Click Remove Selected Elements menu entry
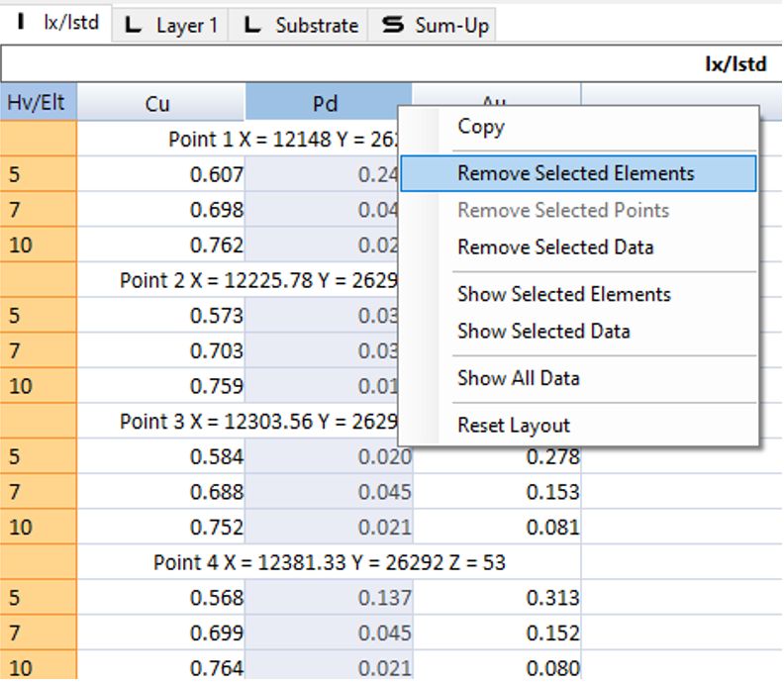This screenshot has height=684, width=784. (576, 173)
